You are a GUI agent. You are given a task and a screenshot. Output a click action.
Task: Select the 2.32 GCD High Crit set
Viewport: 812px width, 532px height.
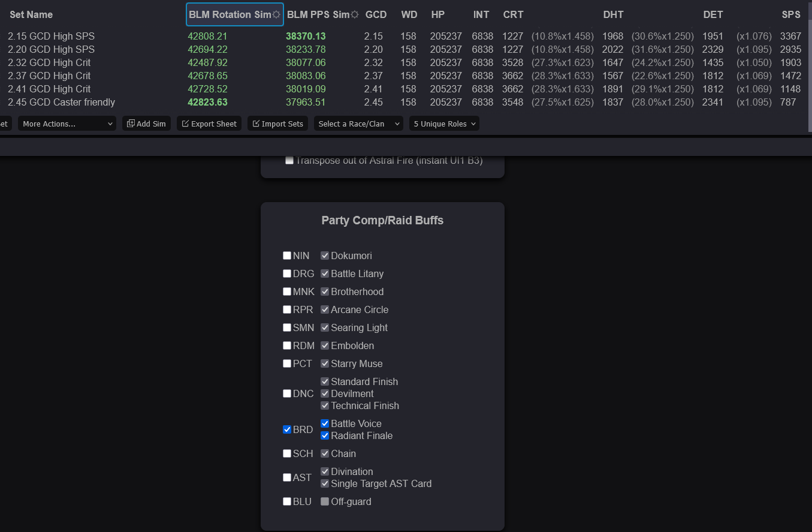49,62
